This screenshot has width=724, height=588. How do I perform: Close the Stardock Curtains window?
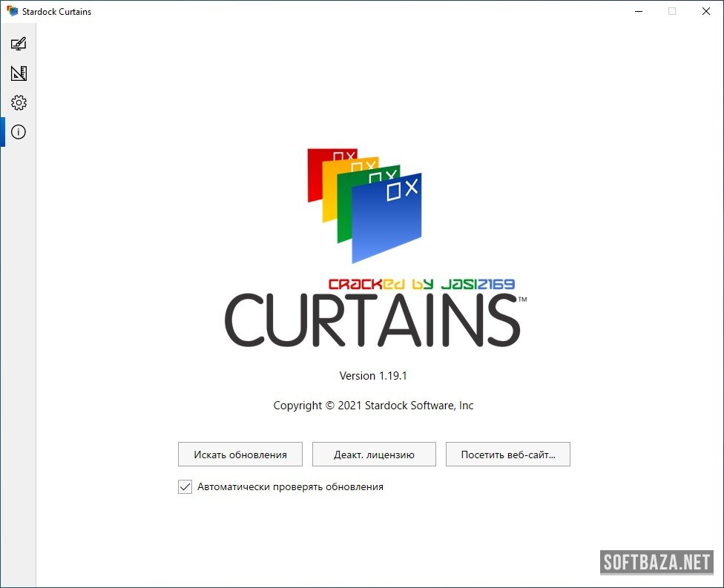click(x=705, y=11)
